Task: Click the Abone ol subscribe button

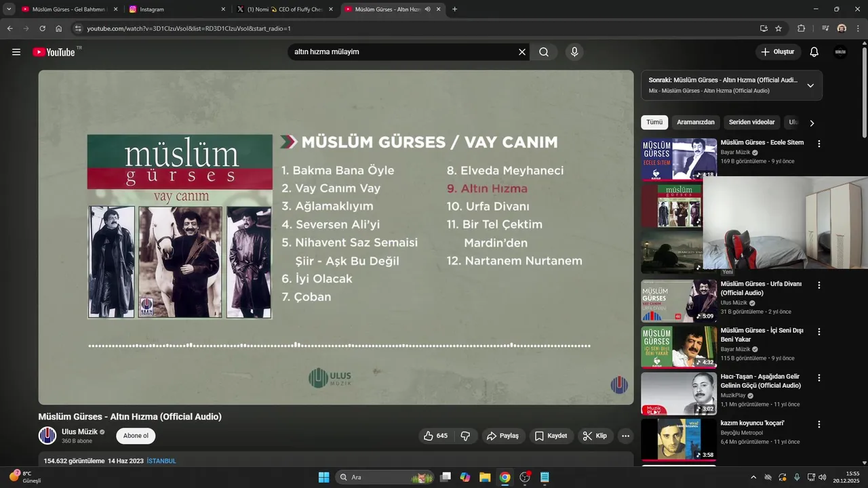Action: [136, 436]
